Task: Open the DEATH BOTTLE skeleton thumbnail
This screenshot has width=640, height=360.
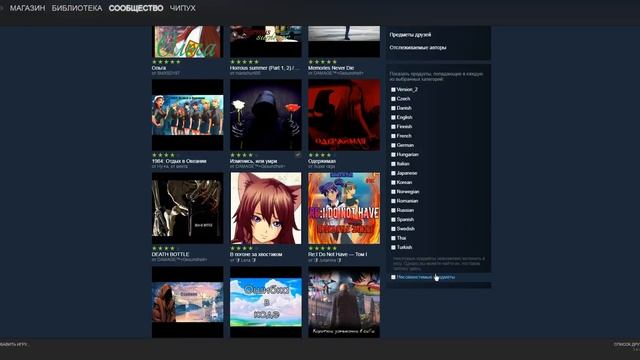Action: click(x=188, y=208)
